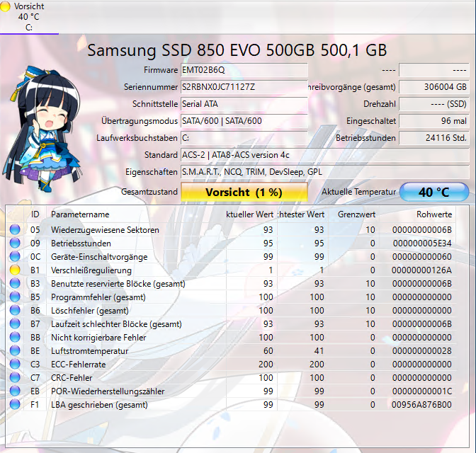476x453 pixels.
Task: Click the Betriebsstunden value 24116 Std.
Action: (434, 138)
